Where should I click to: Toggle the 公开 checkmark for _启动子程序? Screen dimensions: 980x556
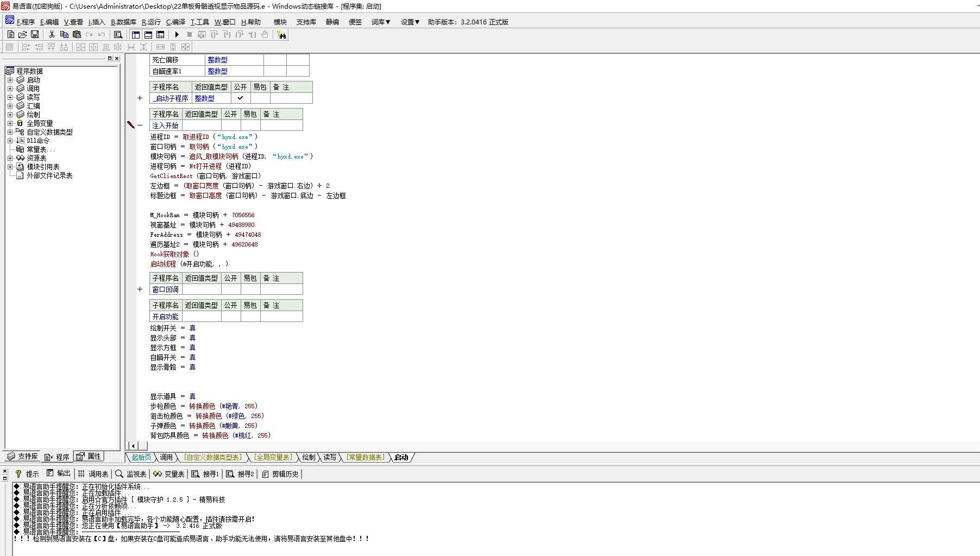point(241,98)
